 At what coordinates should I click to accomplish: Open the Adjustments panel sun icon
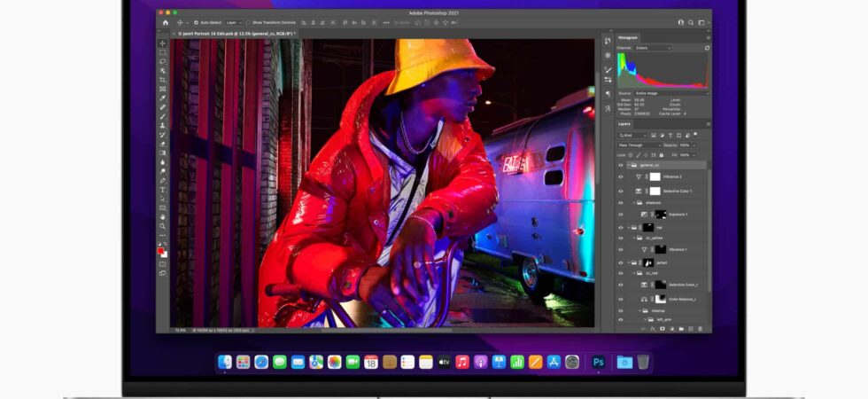coord(608,55)
